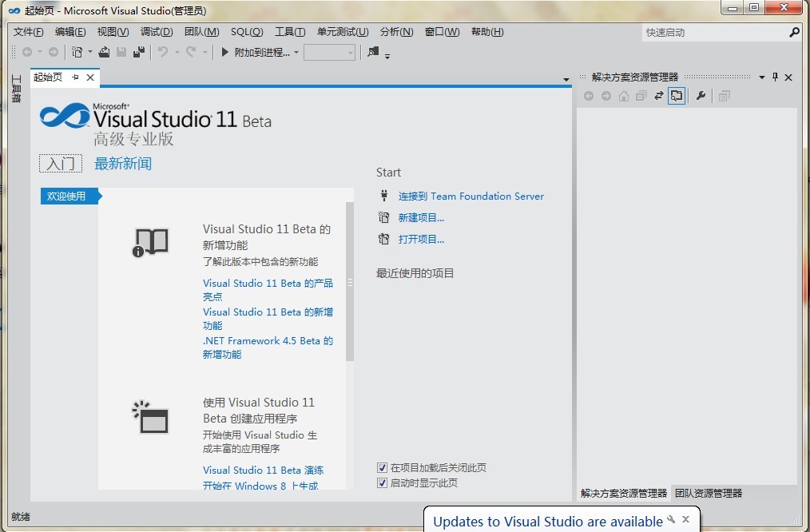This screenshot has height=532, width=810.
Task: Pin the Solution Explorer panel with pushpin icon
Action: coord(775,77)
